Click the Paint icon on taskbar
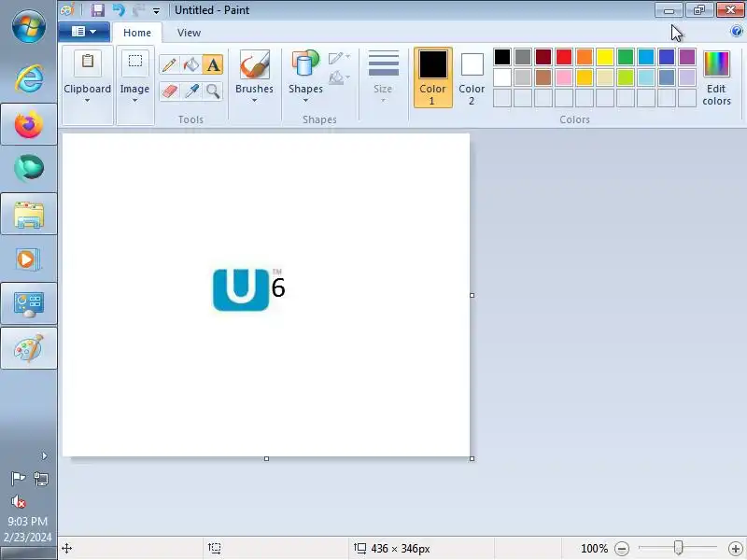Viewport: 747px width, 560px height. [x=29, y=348]
